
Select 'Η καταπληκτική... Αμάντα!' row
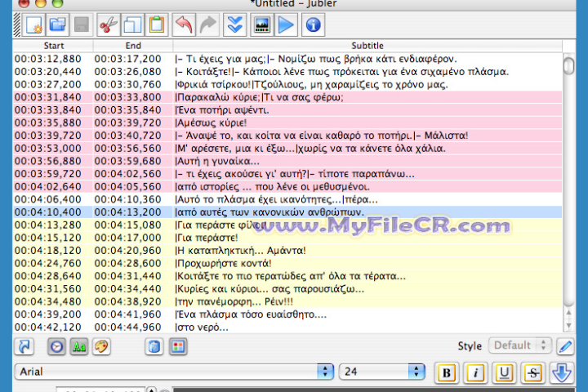[x=287, y=250]
